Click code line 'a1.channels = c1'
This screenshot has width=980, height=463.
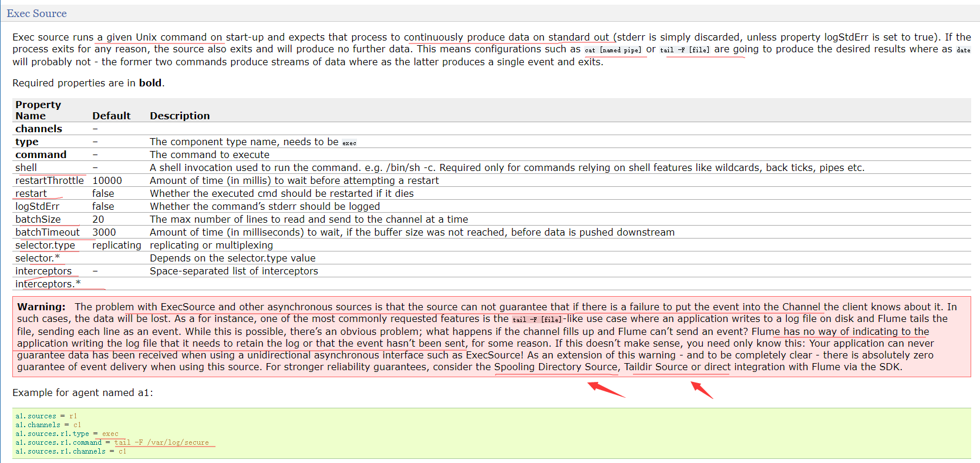click(x=48, y=425)
